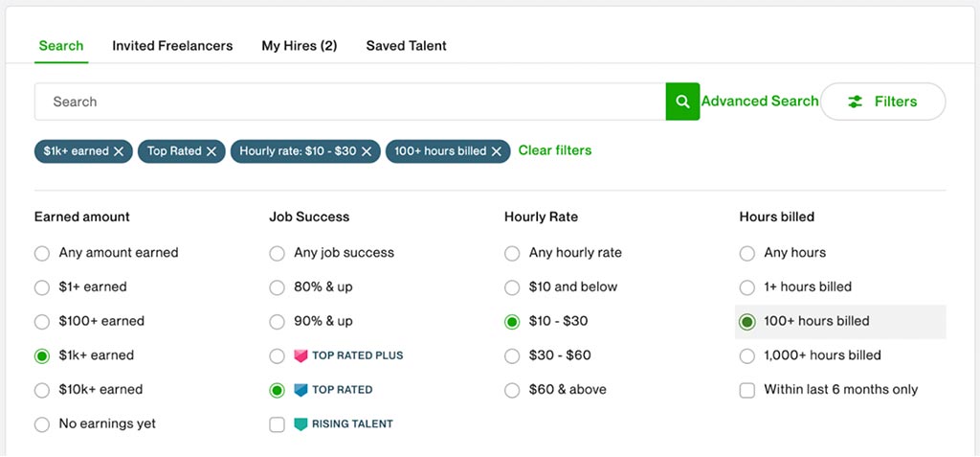Switch to the Invited Freelancers tab
This screenshot has width=980, height=457.
172,46
